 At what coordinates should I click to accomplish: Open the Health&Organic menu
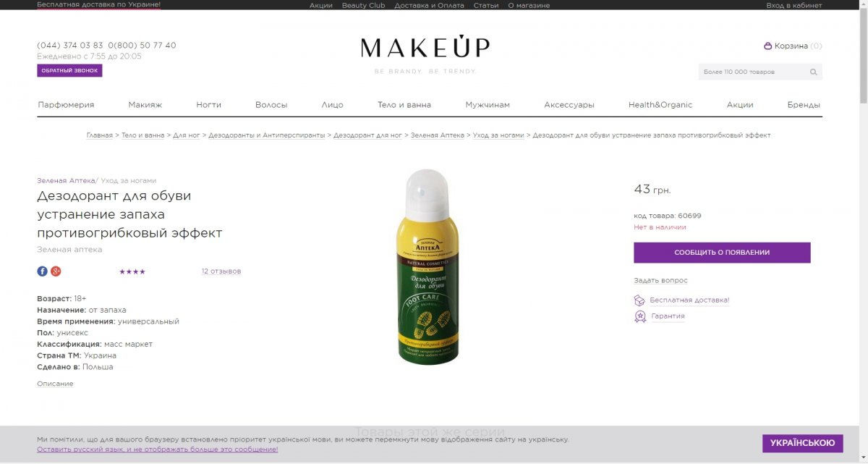(660, 104)
